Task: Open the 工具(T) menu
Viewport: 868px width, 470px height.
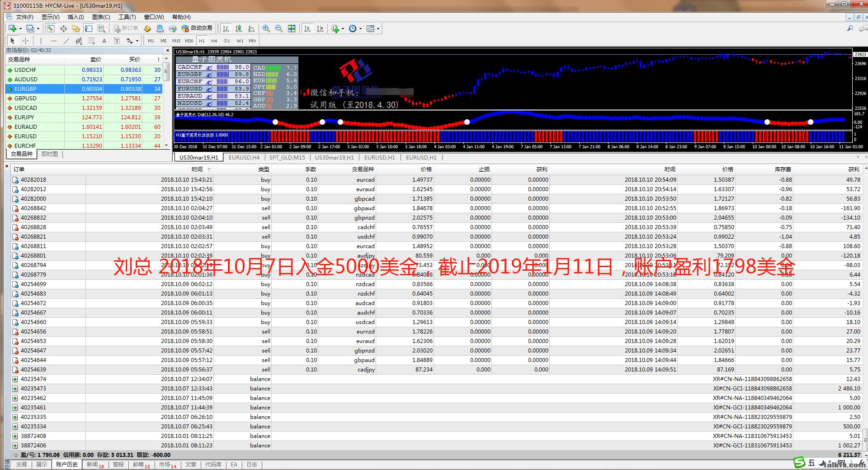Action: [127, 17]
